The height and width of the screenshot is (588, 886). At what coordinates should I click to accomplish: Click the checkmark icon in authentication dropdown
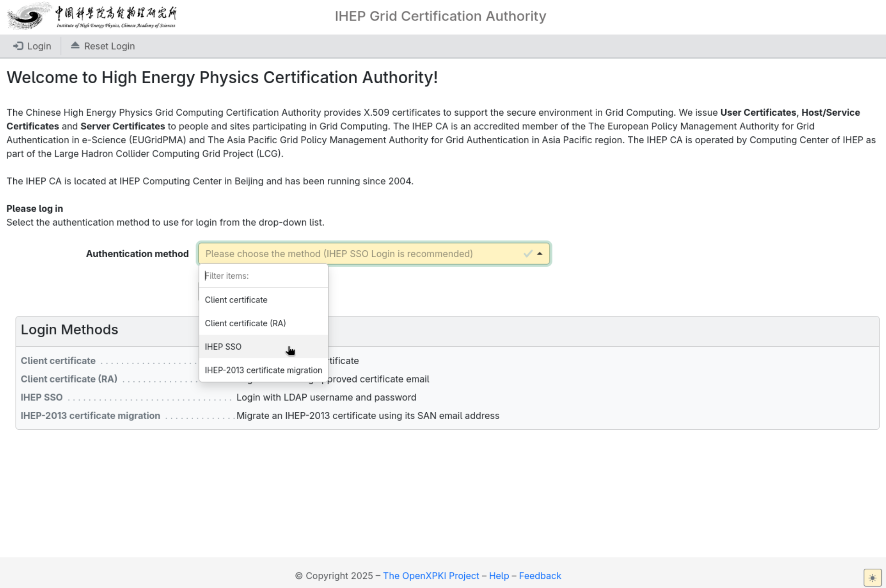click(528, 254)
